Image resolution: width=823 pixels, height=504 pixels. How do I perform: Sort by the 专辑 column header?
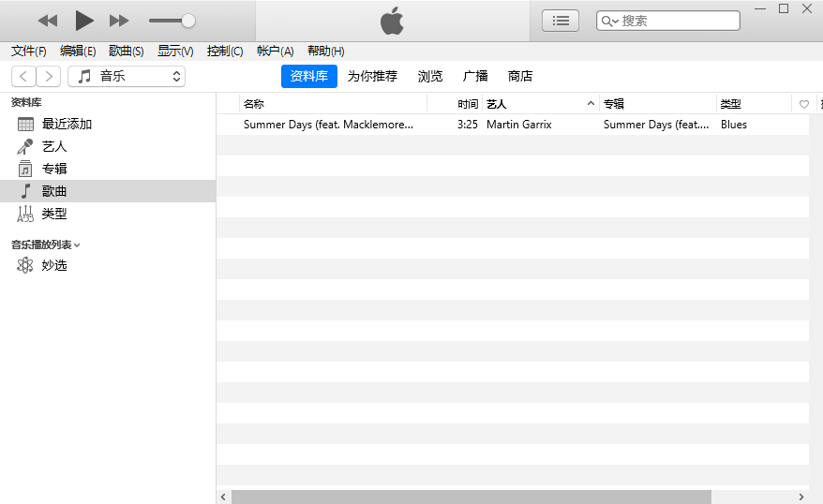[x=658, y=104]
